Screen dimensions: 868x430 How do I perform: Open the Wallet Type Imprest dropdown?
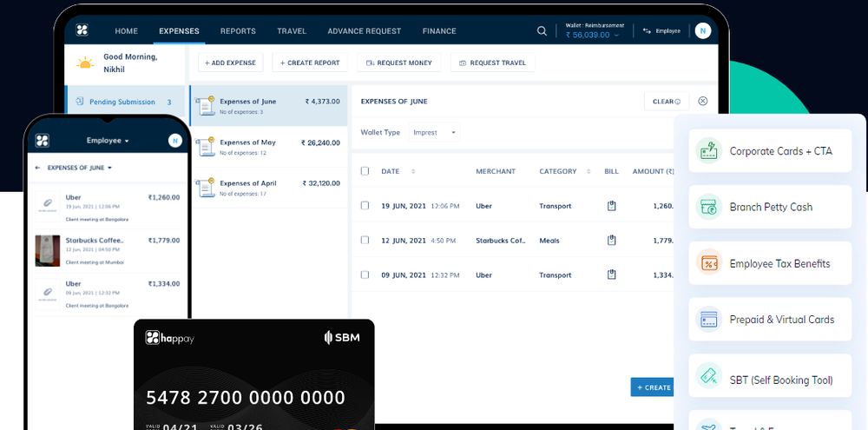[x=435, y=132]
